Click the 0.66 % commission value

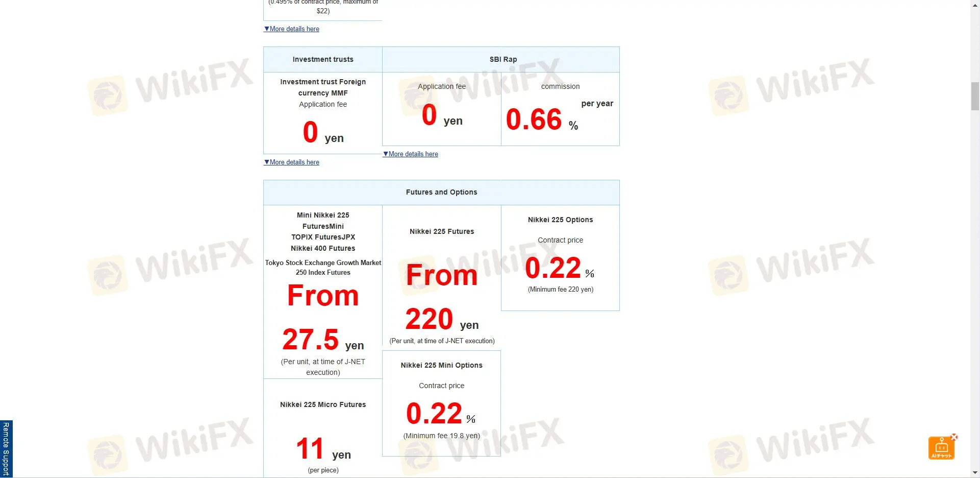(542, 120)
